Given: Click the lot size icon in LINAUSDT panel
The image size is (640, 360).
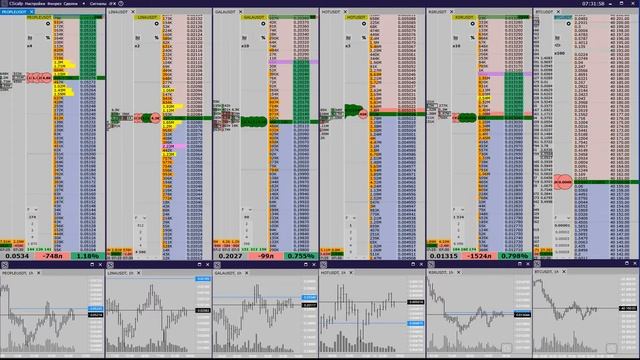Looking at the screenshot, I should [138, 38].
